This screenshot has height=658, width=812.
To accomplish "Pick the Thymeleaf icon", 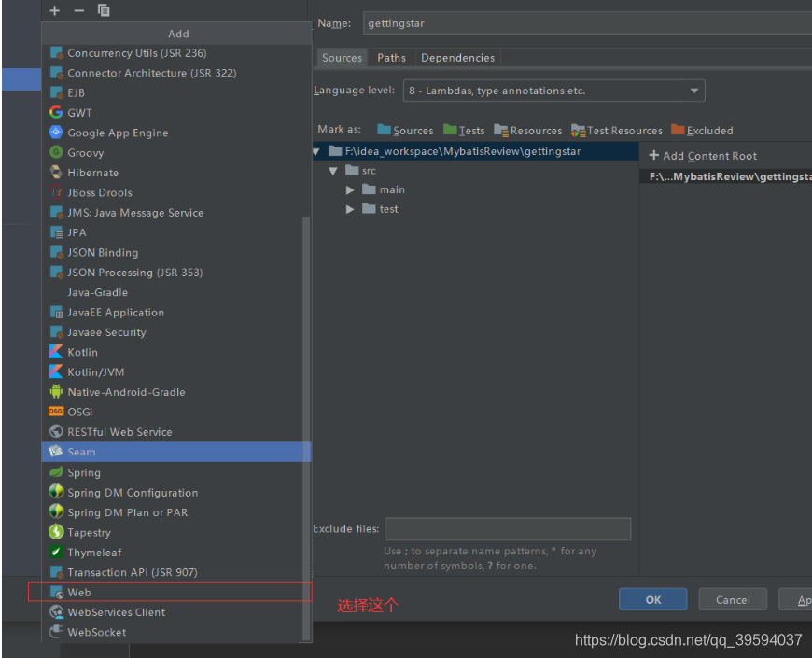I will [56, 552].
